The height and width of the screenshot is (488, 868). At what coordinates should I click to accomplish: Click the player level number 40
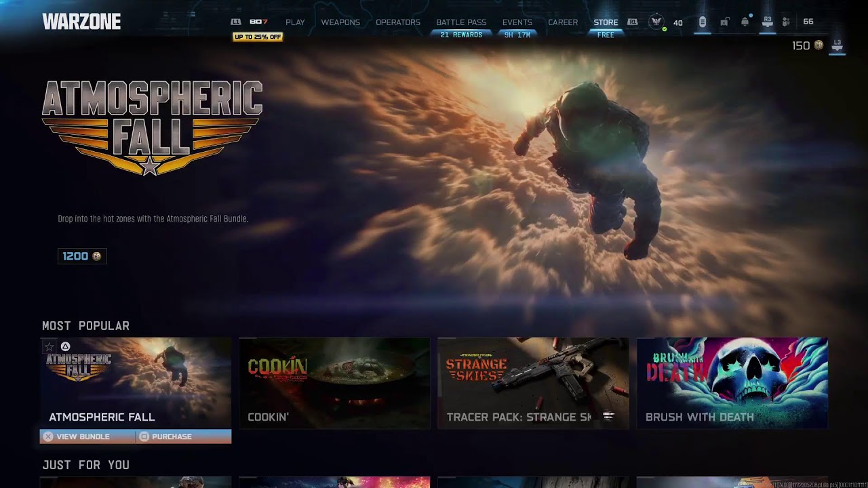(677, 22)
